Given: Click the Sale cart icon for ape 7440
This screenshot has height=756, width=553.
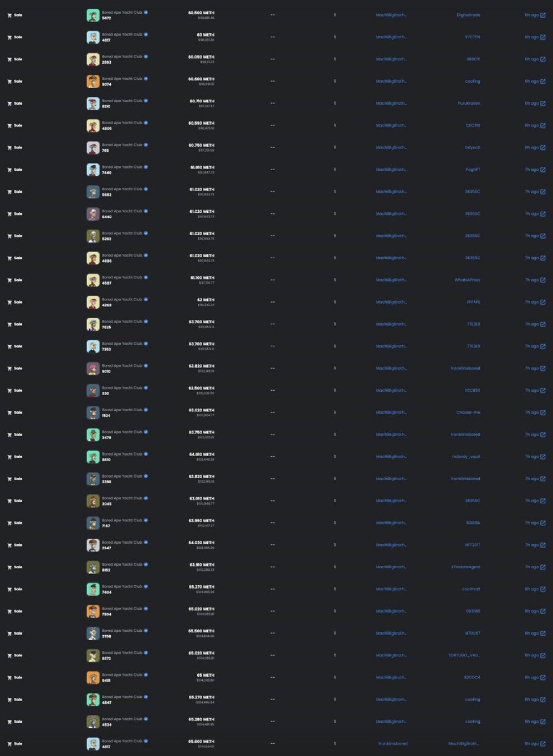Looking at the screenshot, I should coord(9,170).
